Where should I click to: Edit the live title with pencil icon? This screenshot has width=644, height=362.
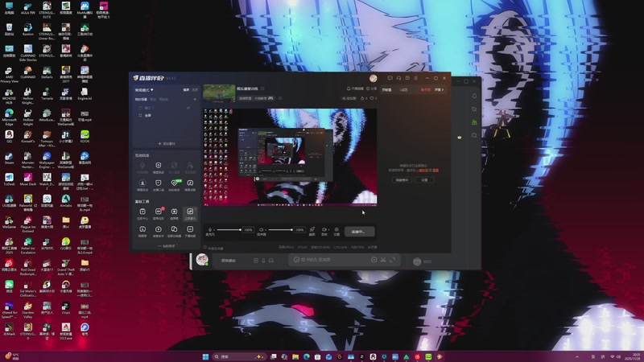click(x=262, y=88)
